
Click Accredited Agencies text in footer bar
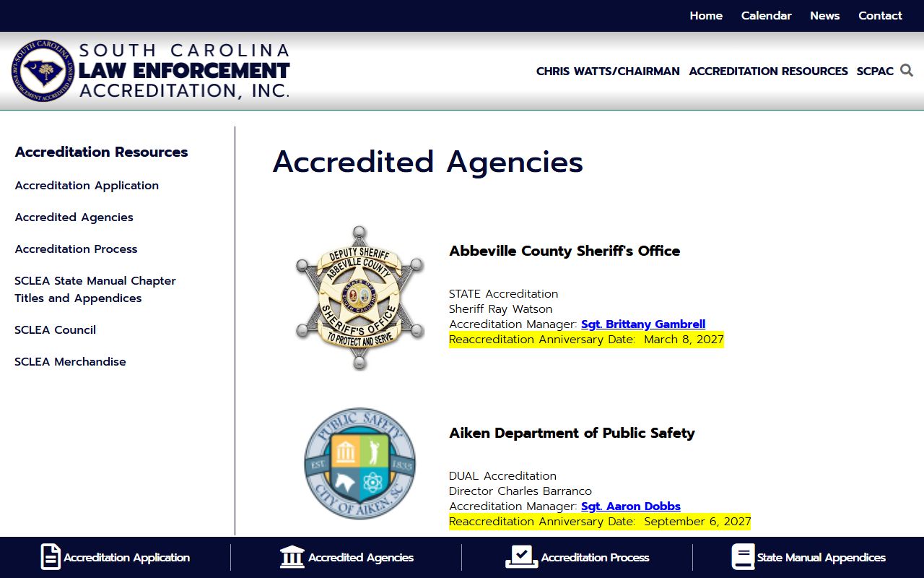[361, 557]
